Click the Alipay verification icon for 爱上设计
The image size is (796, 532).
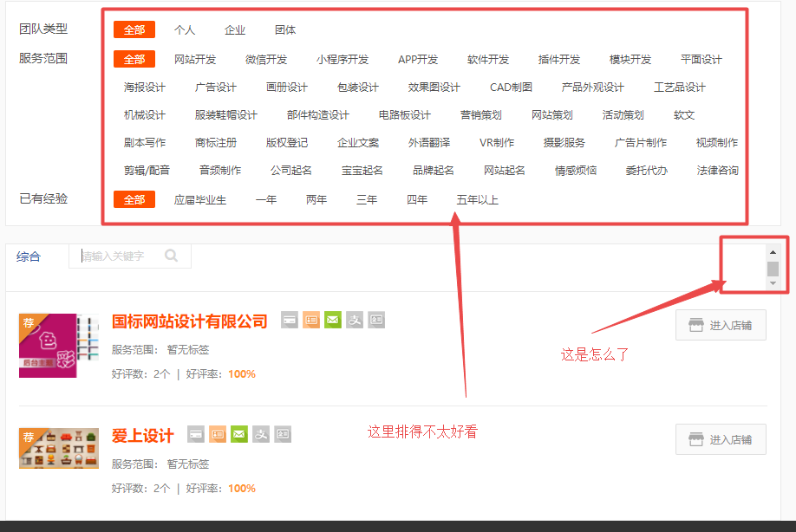[261, 434]
